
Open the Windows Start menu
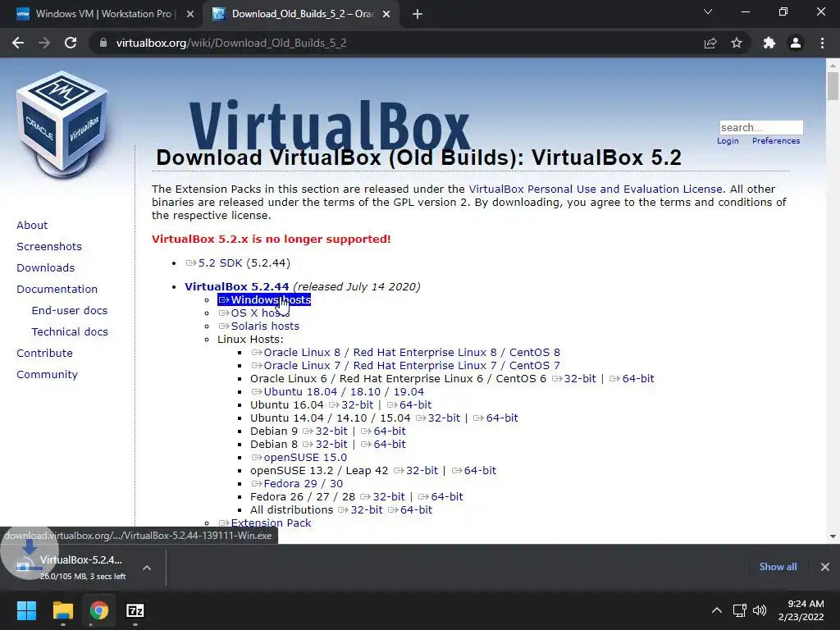pyautogui.click(x=26, y=610)
